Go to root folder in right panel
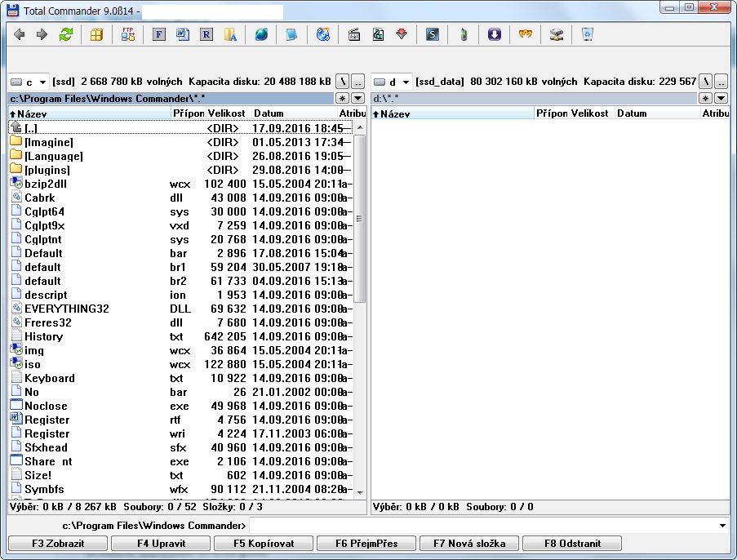 coord(705,82)
